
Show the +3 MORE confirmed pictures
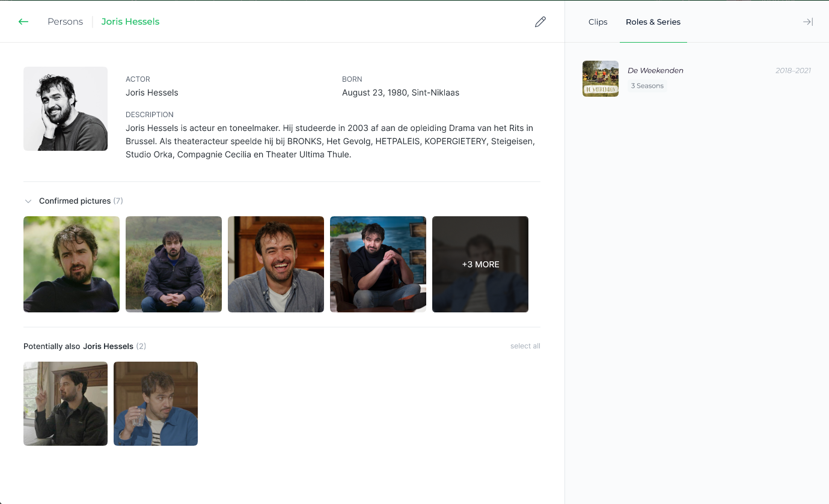click(x=480, y=264)
